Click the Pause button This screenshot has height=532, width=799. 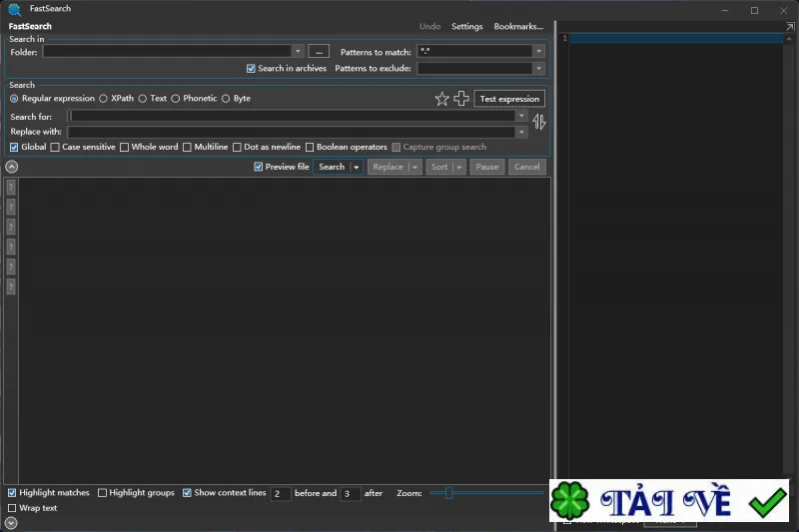point(487,167)
